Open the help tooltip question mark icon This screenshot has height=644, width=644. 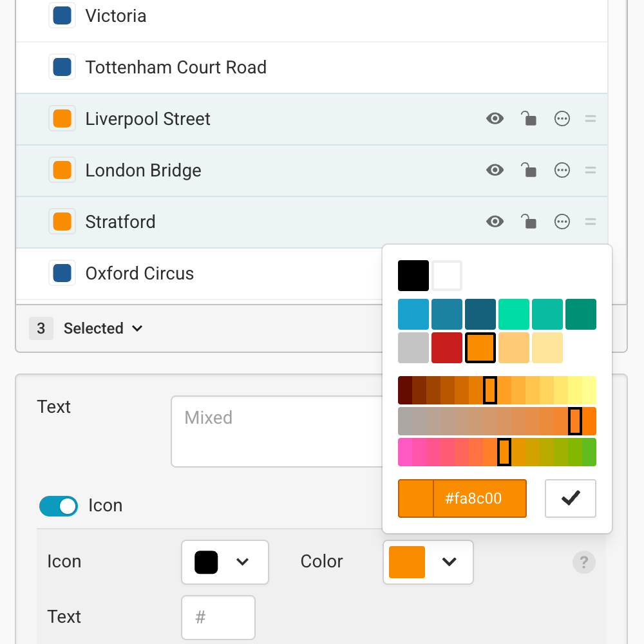pos(584,562)
